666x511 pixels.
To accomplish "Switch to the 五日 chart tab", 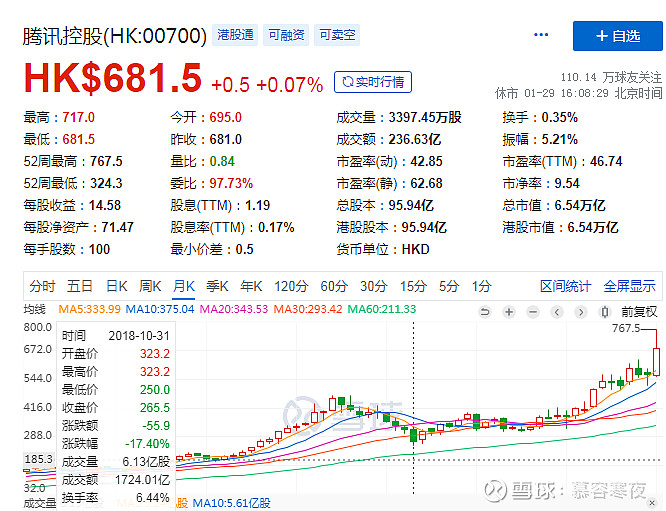I will (80, 286).
